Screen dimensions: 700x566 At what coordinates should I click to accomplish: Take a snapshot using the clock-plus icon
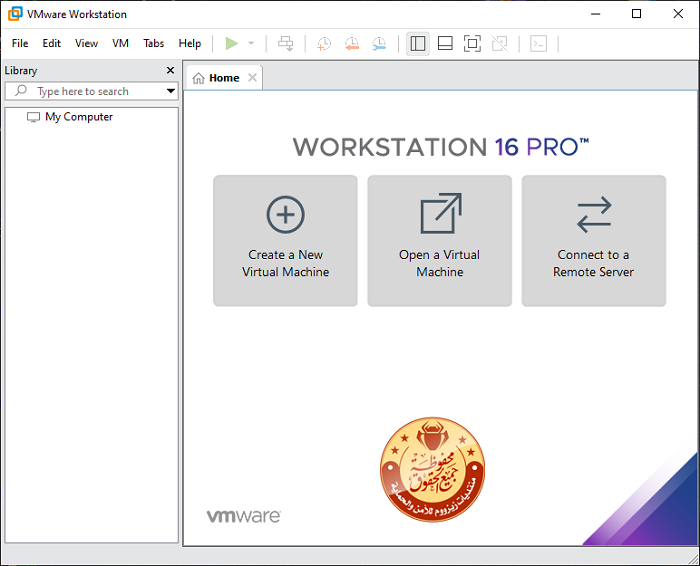pos(324,43)
